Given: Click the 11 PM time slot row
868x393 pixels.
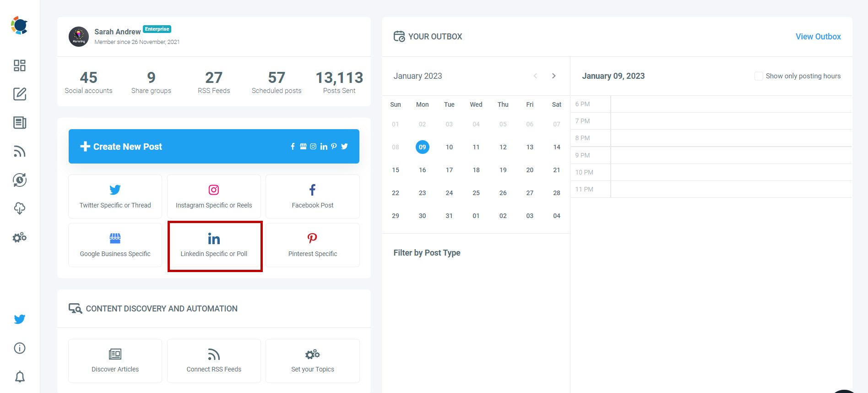Looking at the screenshot, I should (711, 189).
